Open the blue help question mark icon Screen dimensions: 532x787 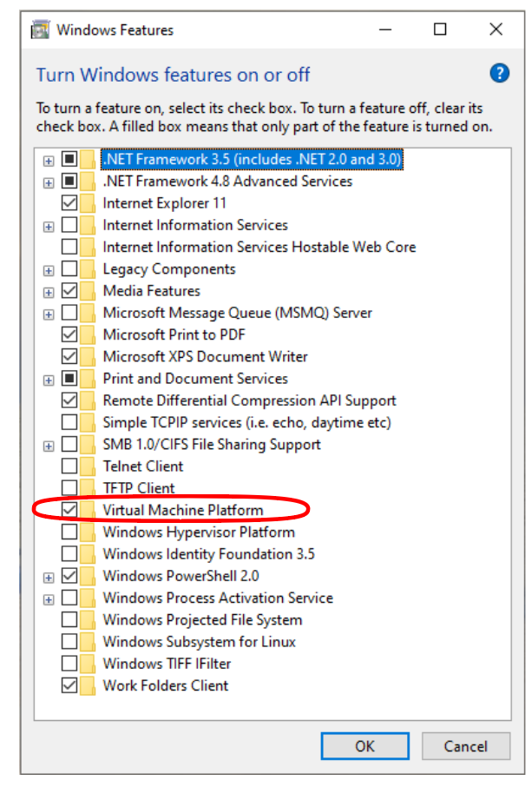point(499,74)
